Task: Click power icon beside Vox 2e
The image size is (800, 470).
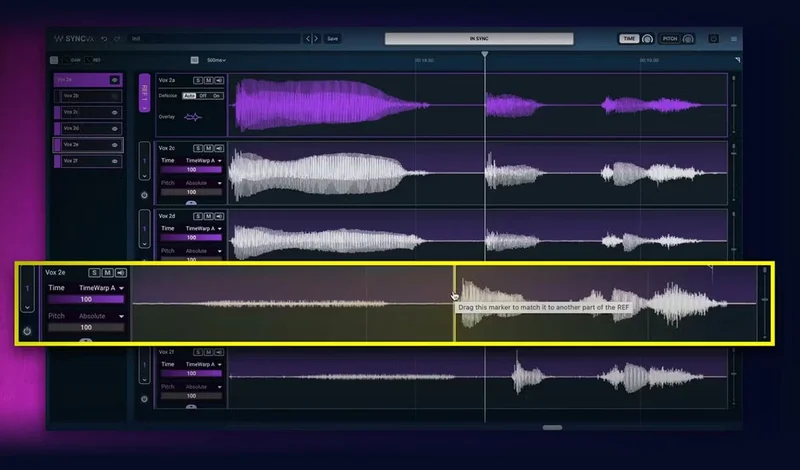Action: (27, 331)
